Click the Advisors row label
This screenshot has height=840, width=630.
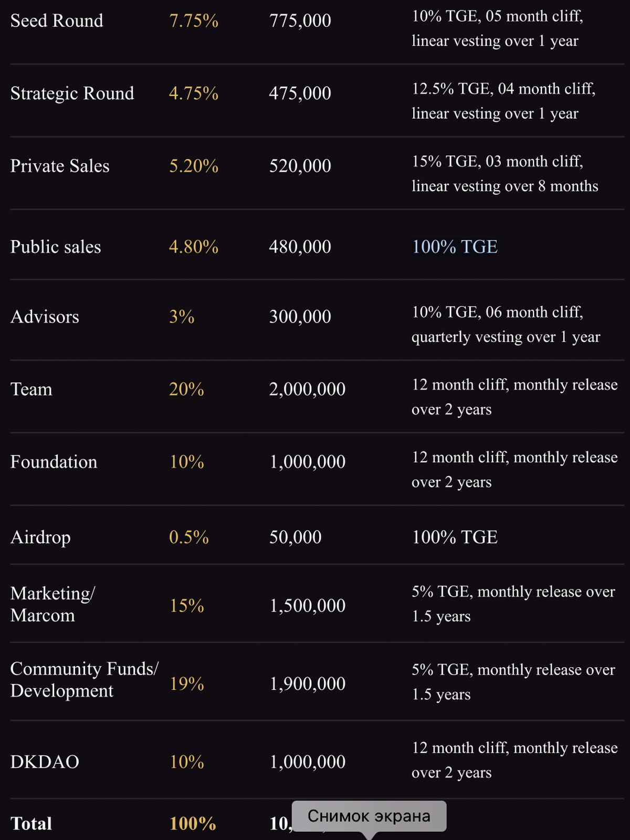pos(45,317)
